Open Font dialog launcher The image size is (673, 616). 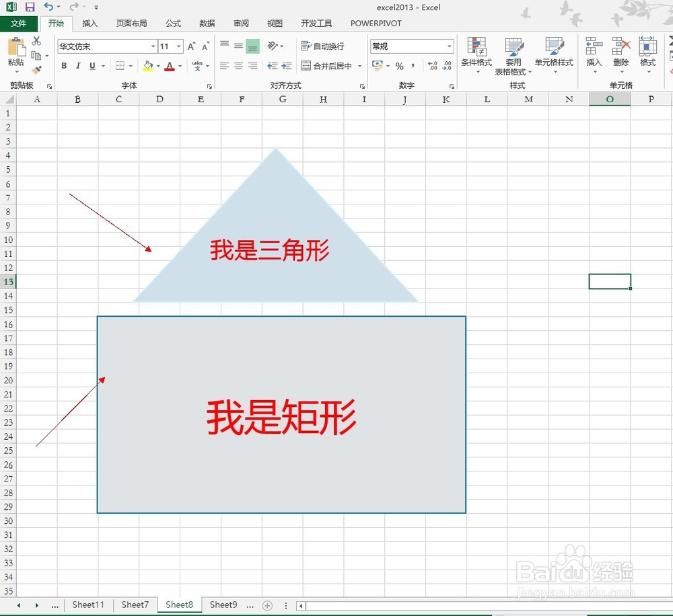209,86
